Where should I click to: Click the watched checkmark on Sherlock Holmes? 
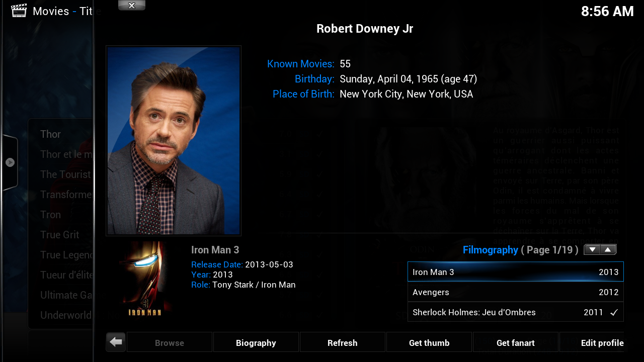(x=614, y=312)
